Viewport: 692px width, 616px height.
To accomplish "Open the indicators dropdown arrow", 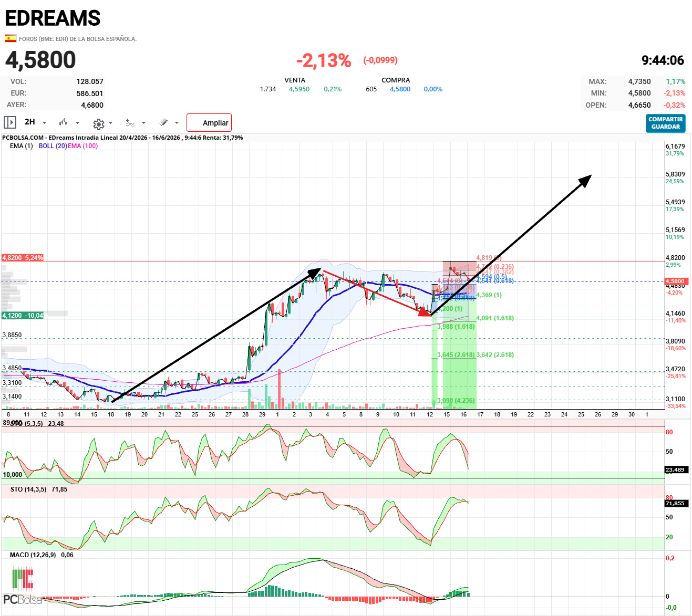I will (143, 123).
